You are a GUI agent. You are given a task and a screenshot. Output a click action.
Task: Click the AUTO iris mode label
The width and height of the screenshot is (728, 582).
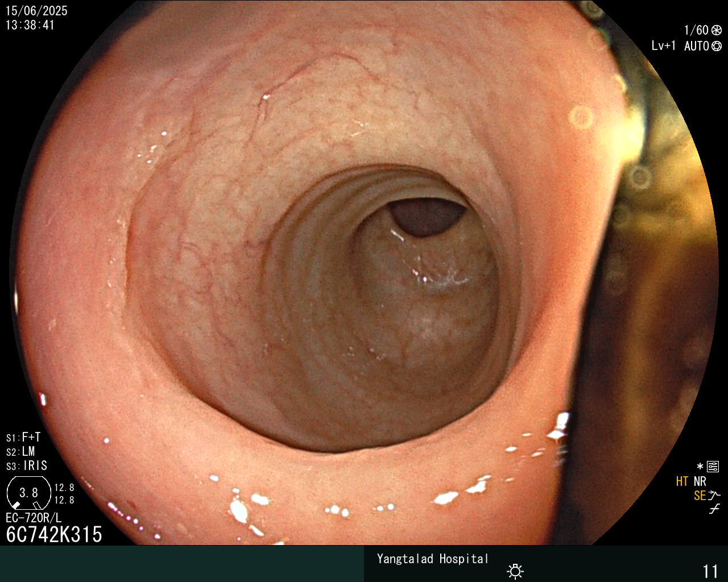point(696,46)
